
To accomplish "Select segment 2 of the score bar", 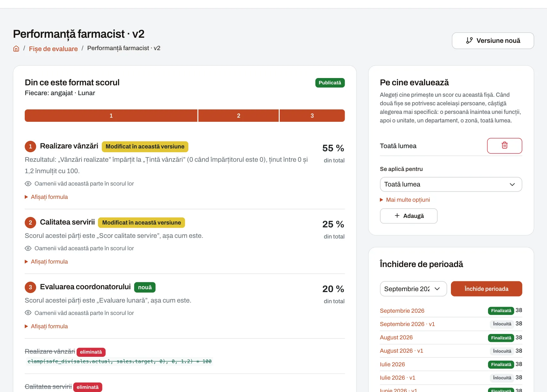I will pyautogui.click(x=238, y=115).
